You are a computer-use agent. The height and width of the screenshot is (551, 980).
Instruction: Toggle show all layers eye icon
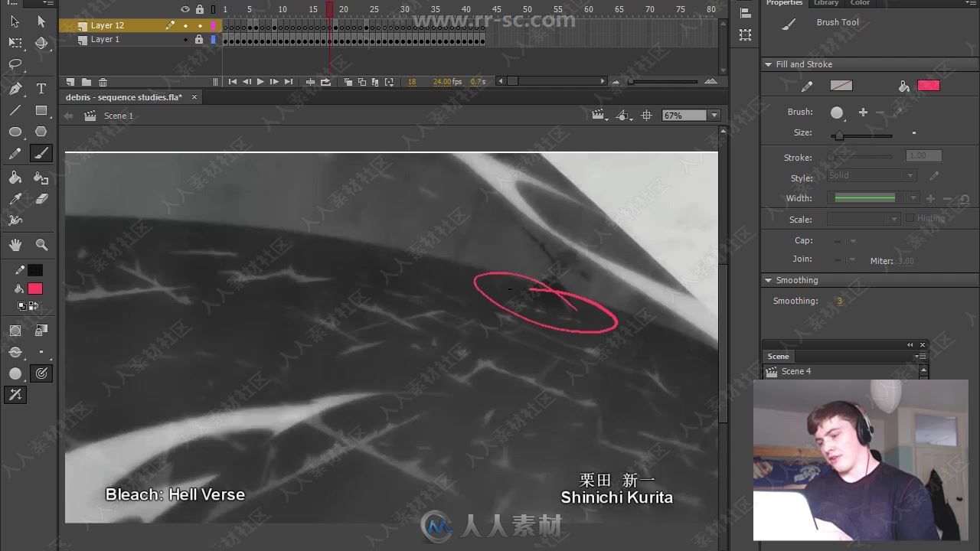(x=185, y=9)
